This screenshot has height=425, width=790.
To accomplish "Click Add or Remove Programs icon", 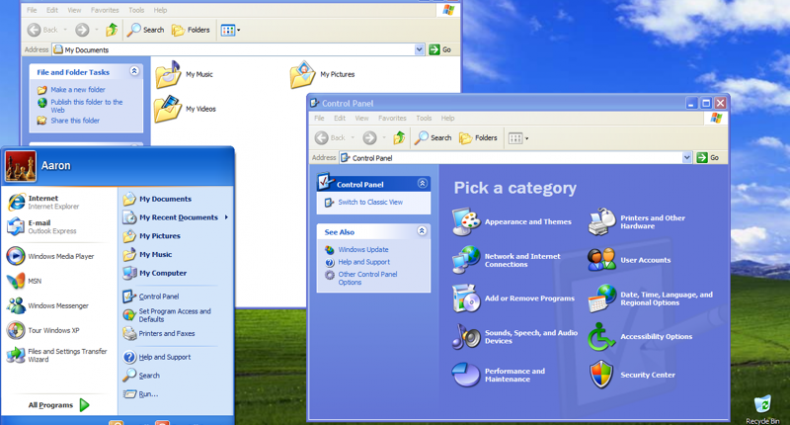I will (466, 298).
